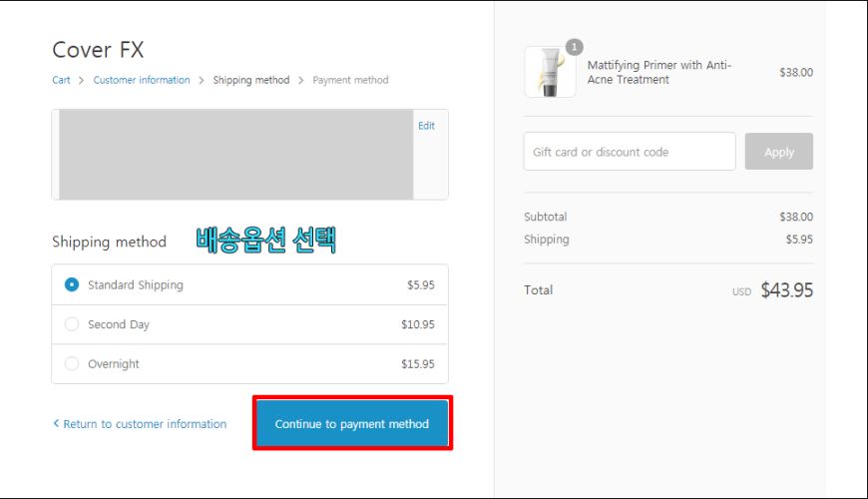Click the $10.95 Second Day price
Viewport: 868px width, 499px height.
418,324
